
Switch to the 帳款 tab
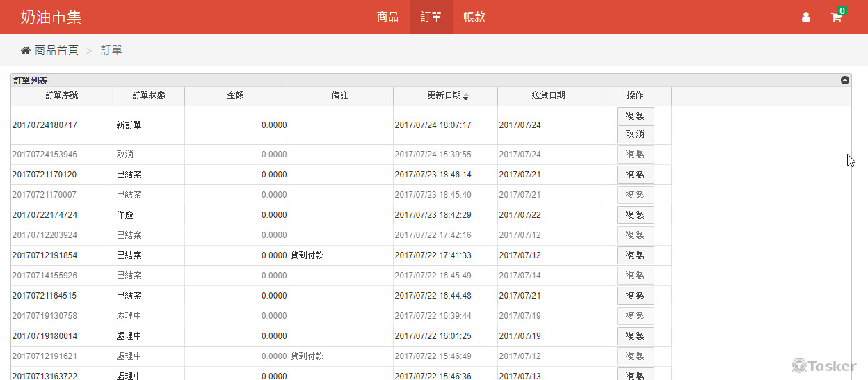tap(474, 17)
